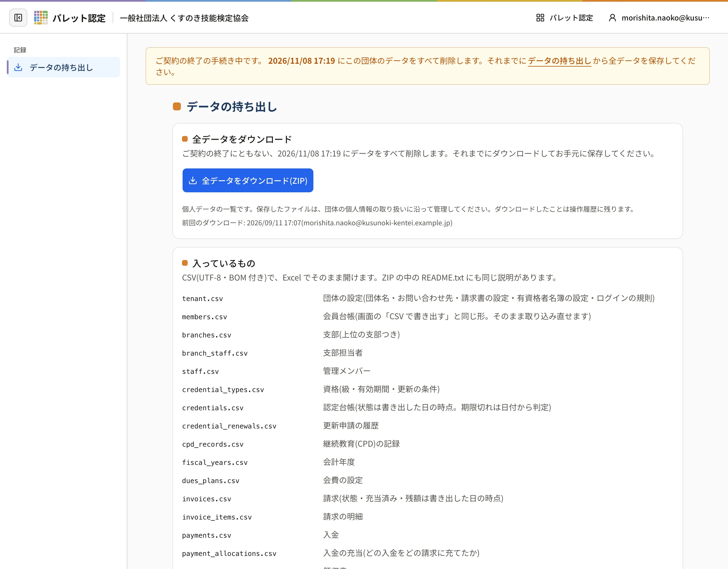Viewport: 728px width, 569px height.
Task: Click file name tenant.csv
Action: pos(202,298)
